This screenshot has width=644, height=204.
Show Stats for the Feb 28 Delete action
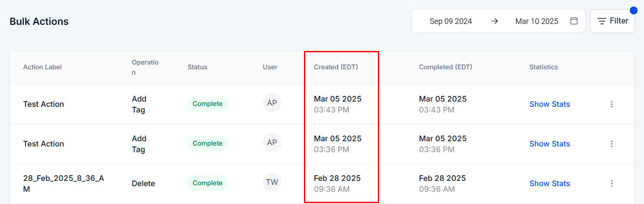click(550, 184)
